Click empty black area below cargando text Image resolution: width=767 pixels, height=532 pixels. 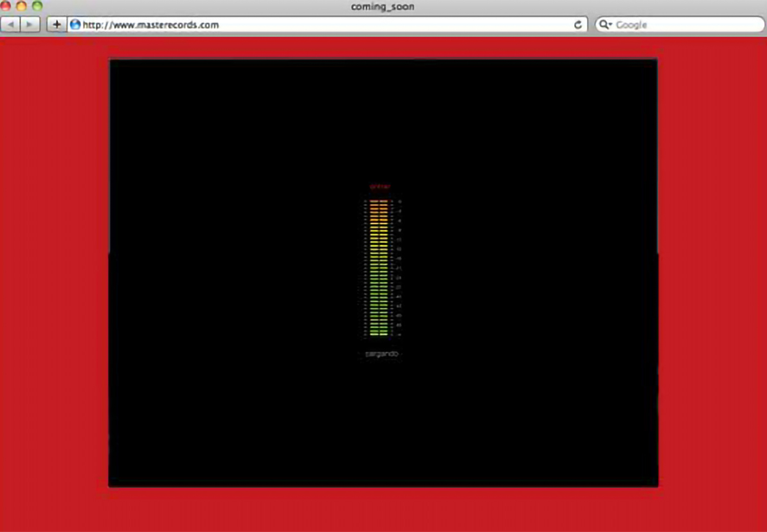(382, 424)
